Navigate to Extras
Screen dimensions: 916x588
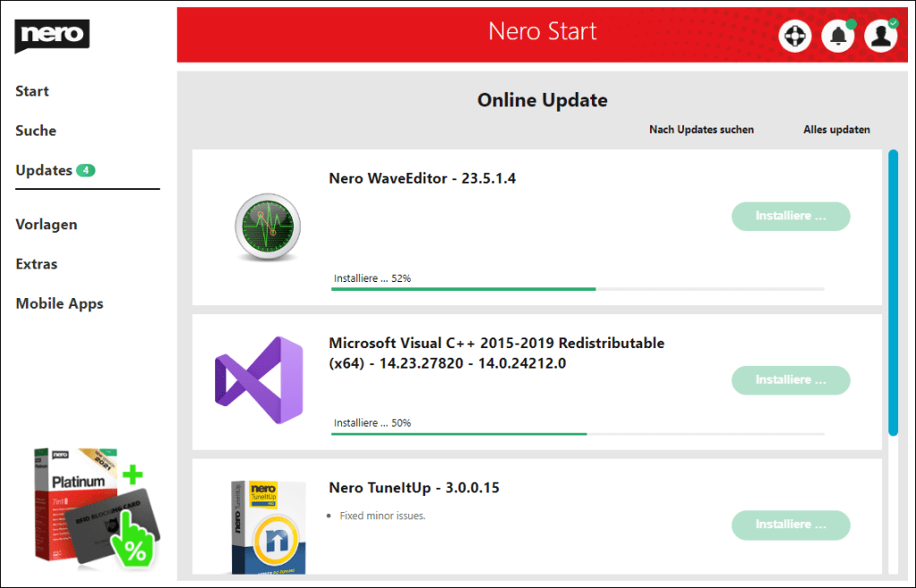pyautogui.click(x=37, y=264)
